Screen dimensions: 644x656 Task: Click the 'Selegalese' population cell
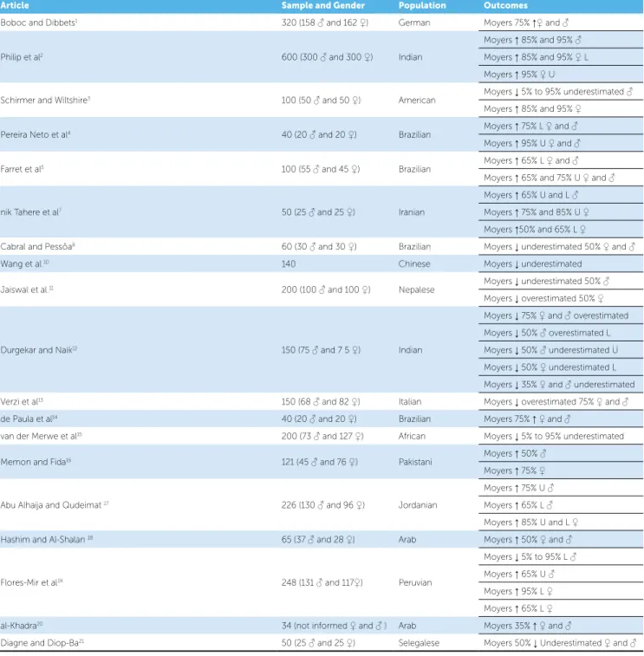(419, 643)
